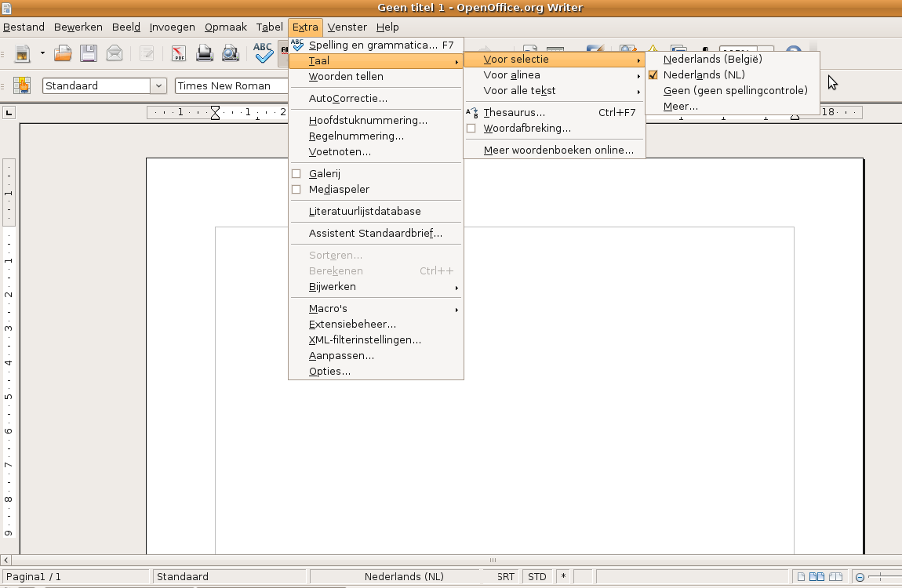
Task: Click the document icon in title bar
Action: [x=6, y=8]
